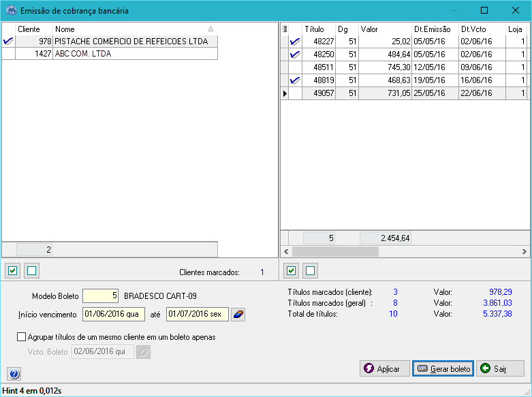This screenshot has width=532, height=397.
Task: Click the horizontal scrollbar left arrow
Action: click(x=286, y=251)
